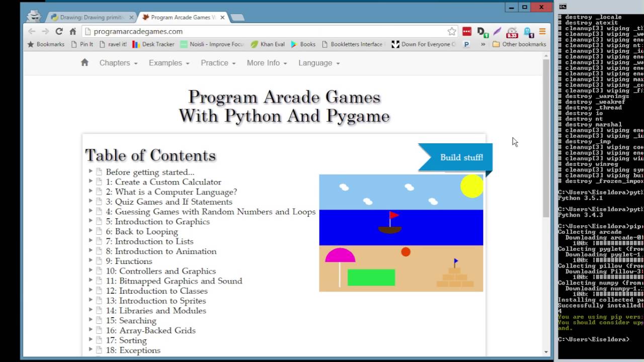This screenshot has width=644, height=362.
Task: Click the browser forward arrow
Action: click(x=45, y=31)
